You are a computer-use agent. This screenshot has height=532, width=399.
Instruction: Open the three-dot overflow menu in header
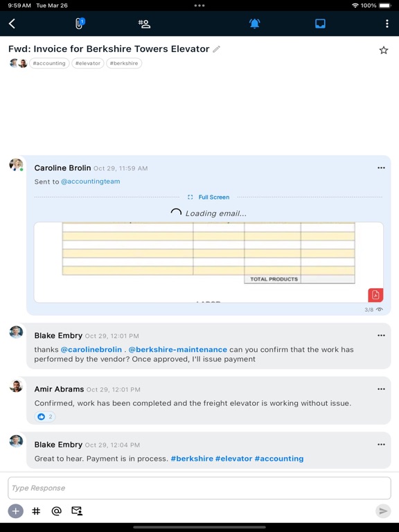pos(387,24)
